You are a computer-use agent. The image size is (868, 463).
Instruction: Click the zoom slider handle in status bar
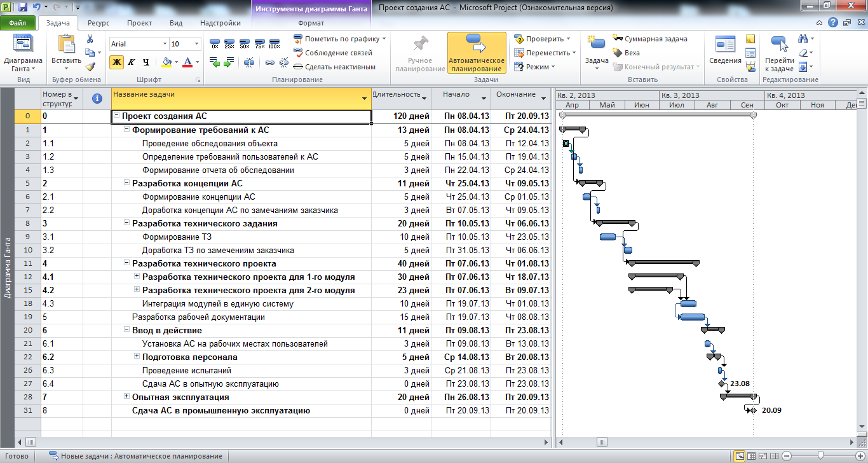(822, 456)
